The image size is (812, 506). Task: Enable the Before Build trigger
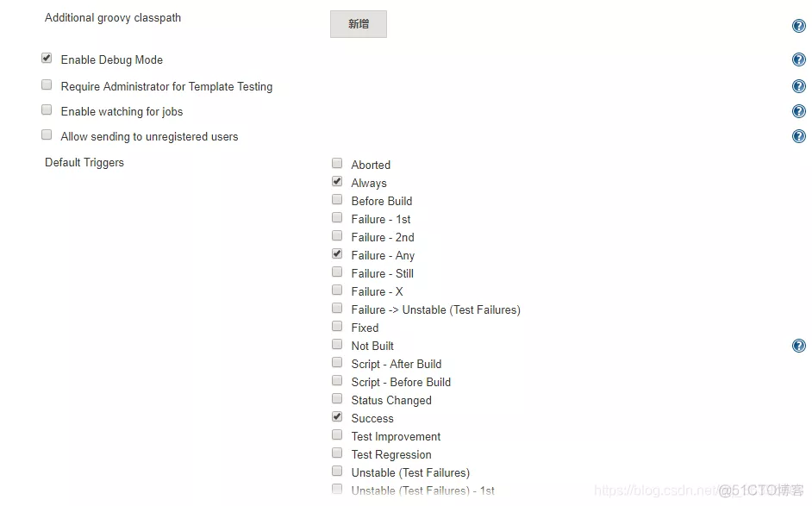pyautogui.click(x=337, y=200)
